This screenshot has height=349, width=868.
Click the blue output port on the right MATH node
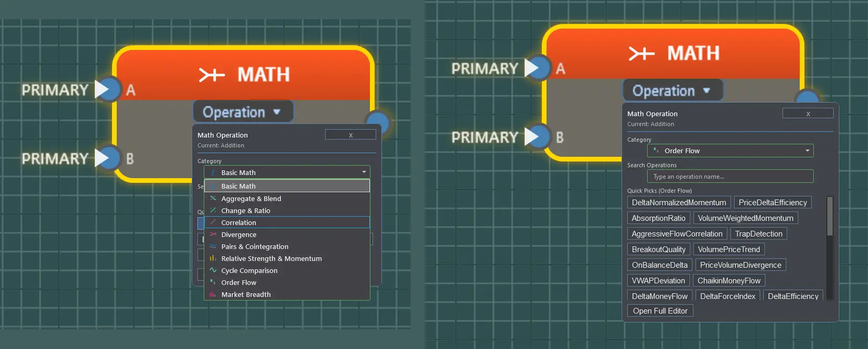pyautogui.click(x=808, y=97)
